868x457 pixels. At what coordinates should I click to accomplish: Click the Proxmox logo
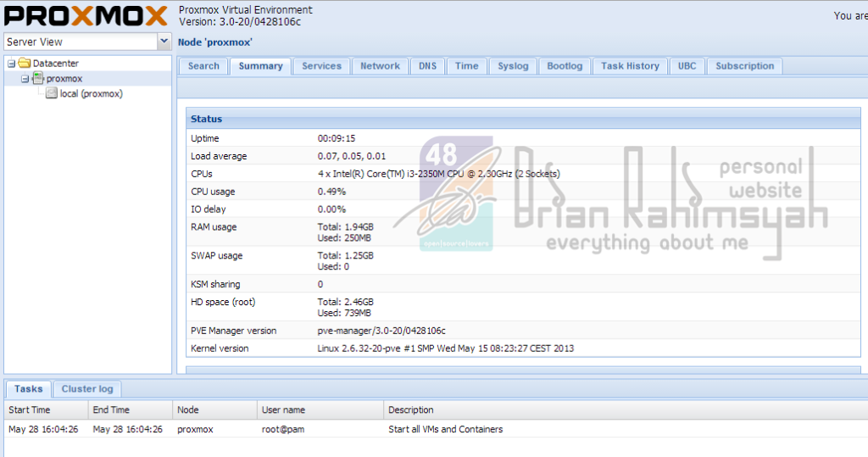pyautogui.click(x=86, y=15)
